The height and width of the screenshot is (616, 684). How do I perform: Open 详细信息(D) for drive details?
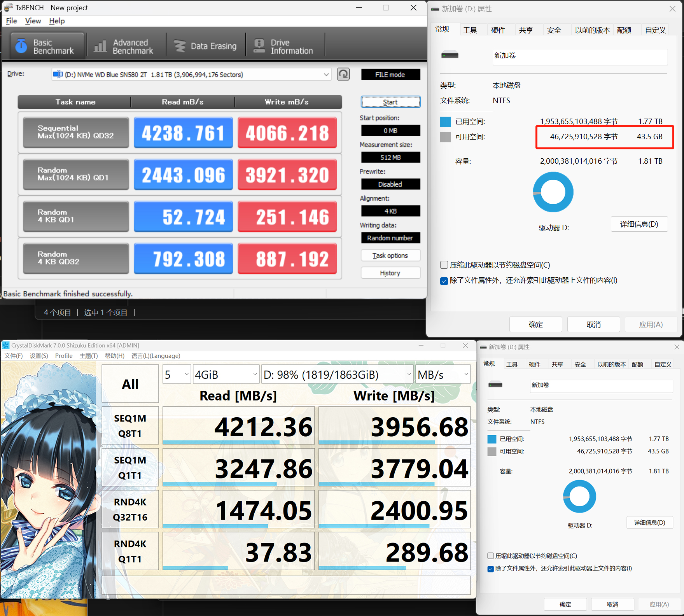click(x=639, y=224)
